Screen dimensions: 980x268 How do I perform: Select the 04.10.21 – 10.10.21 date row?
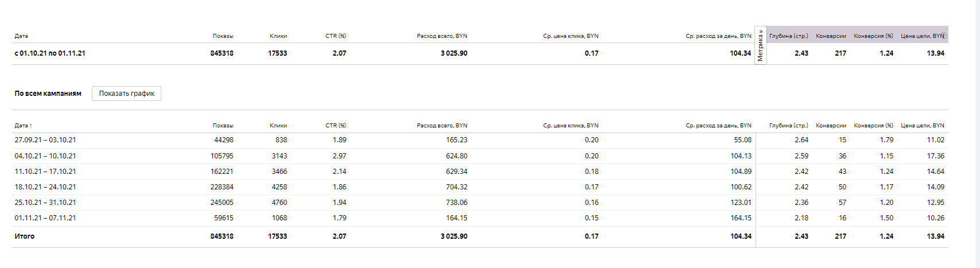click(45, 156)
